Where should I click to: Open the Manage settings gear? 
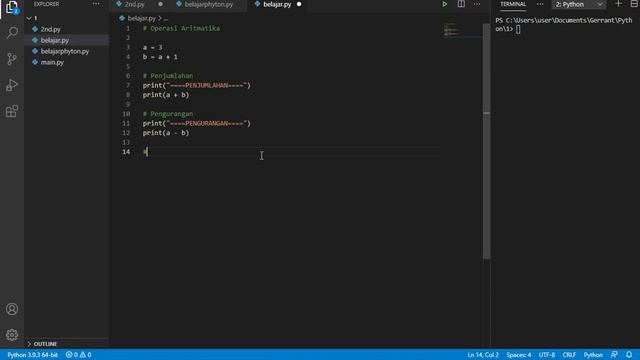click(12, 335)
